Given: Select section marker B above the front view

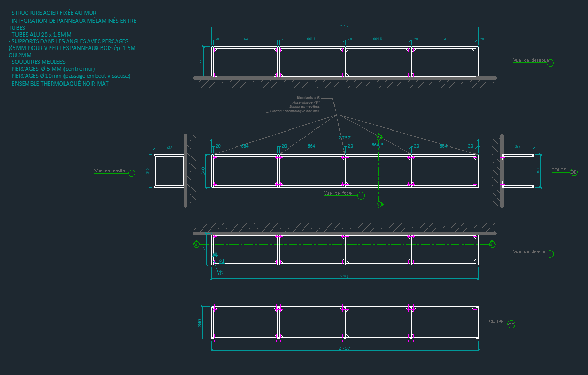Looking at the screenshot, I should tap(379, 137).
